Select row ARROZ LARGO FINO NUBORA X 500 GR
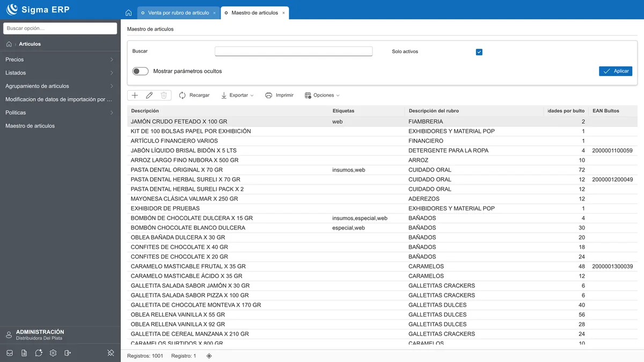The image size is (644, 362). tap(382, 160)
